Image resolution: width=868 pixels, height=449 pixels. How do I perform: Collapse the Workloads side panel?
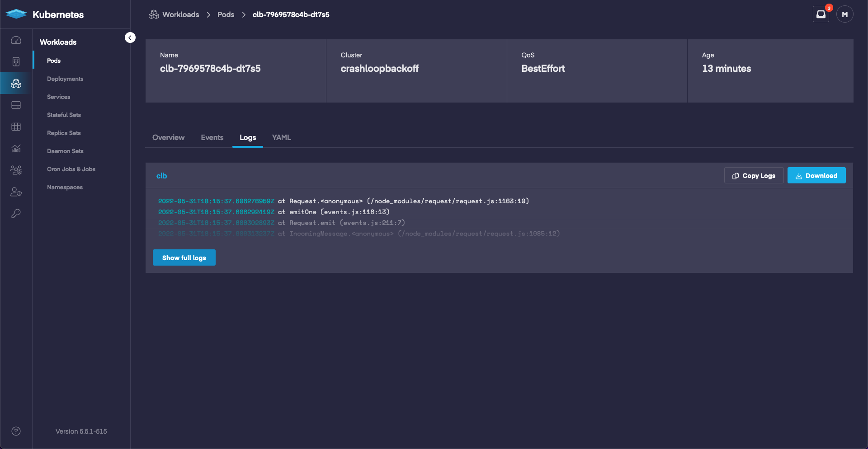tap(130, 37)
